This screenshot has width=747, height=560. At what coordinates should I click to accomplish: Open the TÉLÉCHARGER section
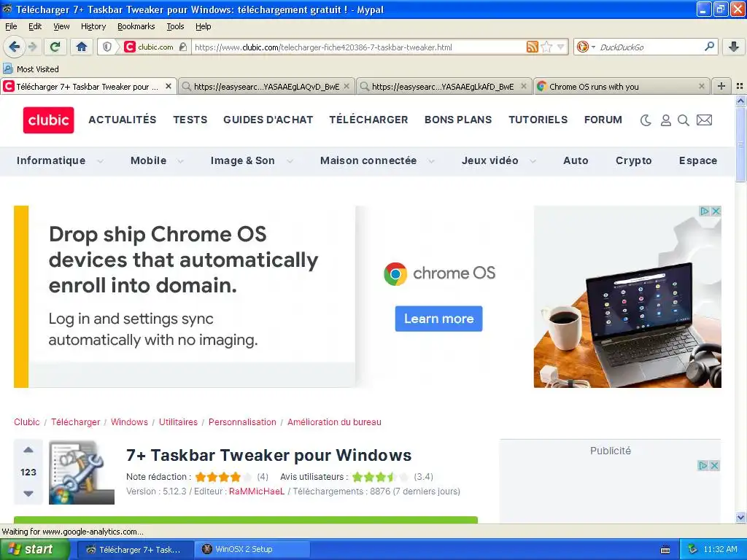click(368, 120)
